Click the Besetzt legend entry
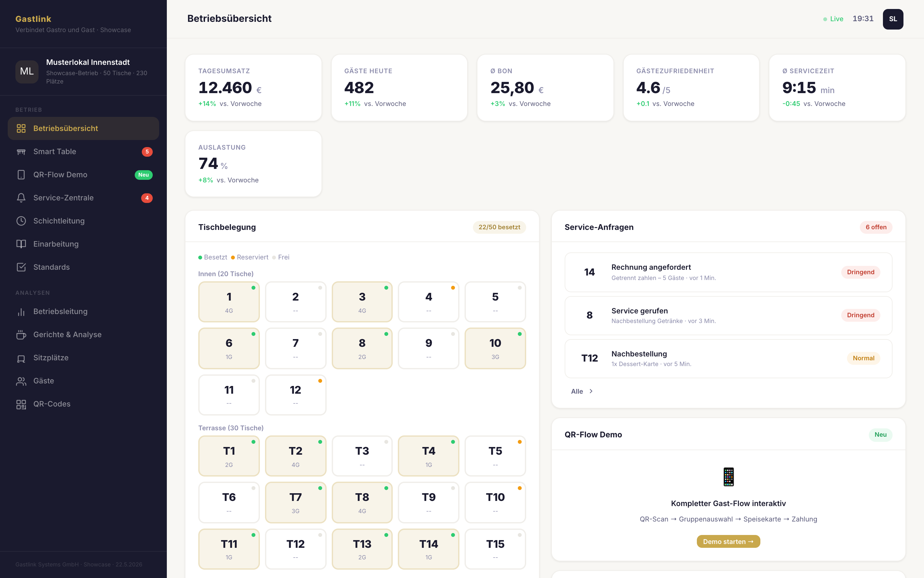Image resolution: width=924 pixels, height=578 pixels. pos(213,257)
